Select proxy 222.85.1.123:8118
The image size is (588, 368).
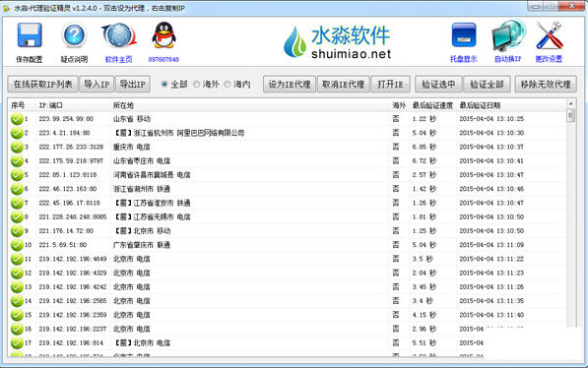click(x=68, y=175)
